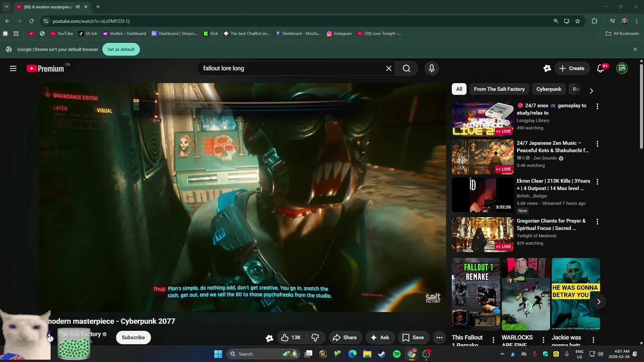Image resolution: width=644 pixels, height=362 pixels.
Task: Open options for Gregorian Chants video
Action: pos(597,222)
